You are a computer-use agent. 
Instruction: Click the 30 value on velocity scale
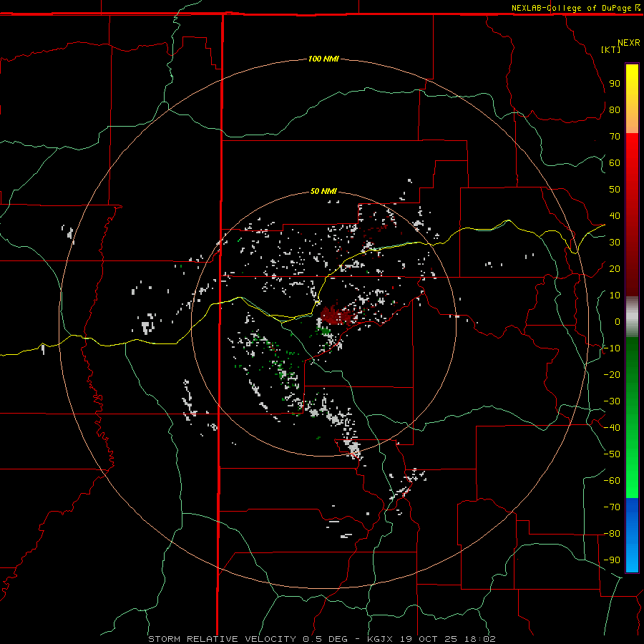tap(615, 243)
